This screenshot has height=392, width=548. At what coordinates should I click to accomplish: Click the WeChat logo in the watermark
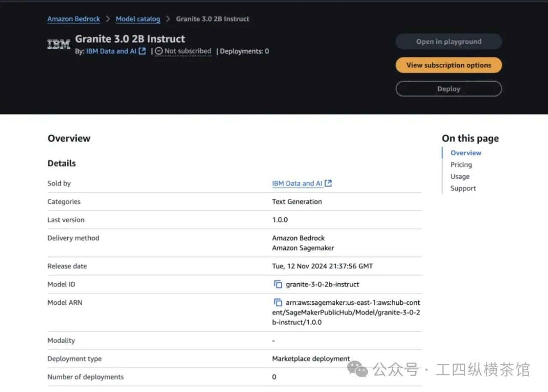[357, 369]
